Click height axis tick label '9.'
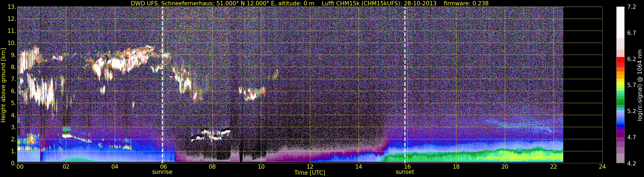The height and width of the screenshot is (177, 644). (13, 55)
